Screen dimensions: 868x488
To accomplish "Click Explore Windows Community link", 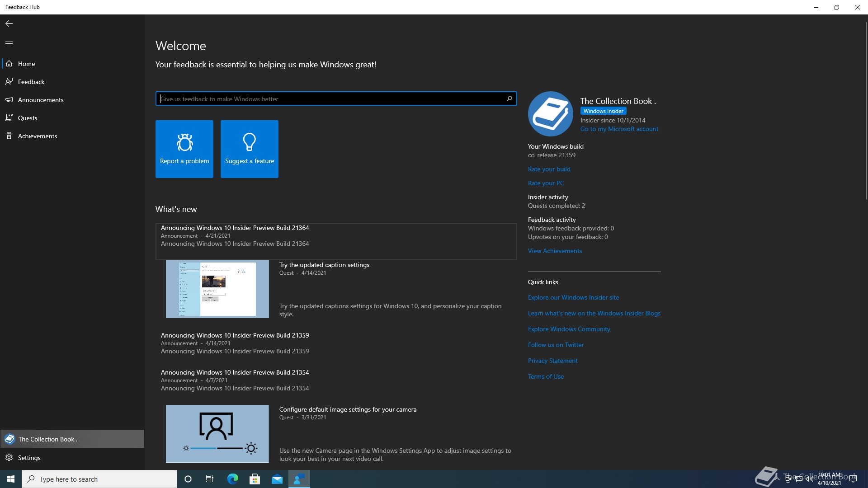I will point(569,329).
